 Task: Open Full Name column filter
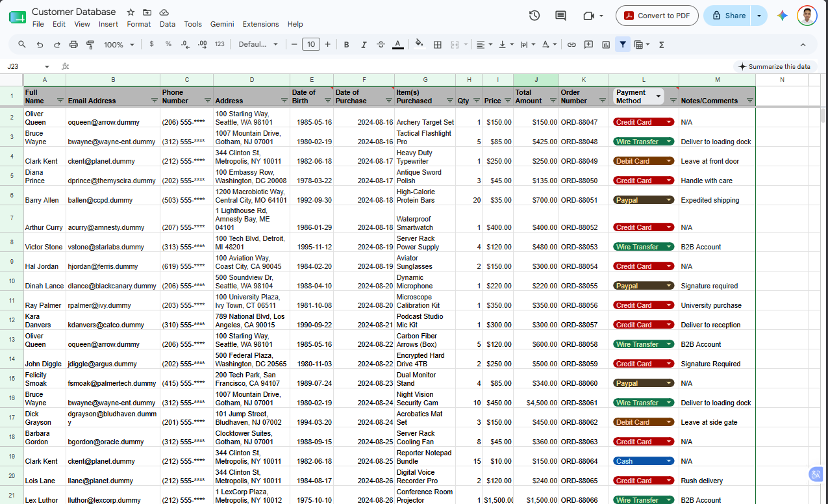60,101
